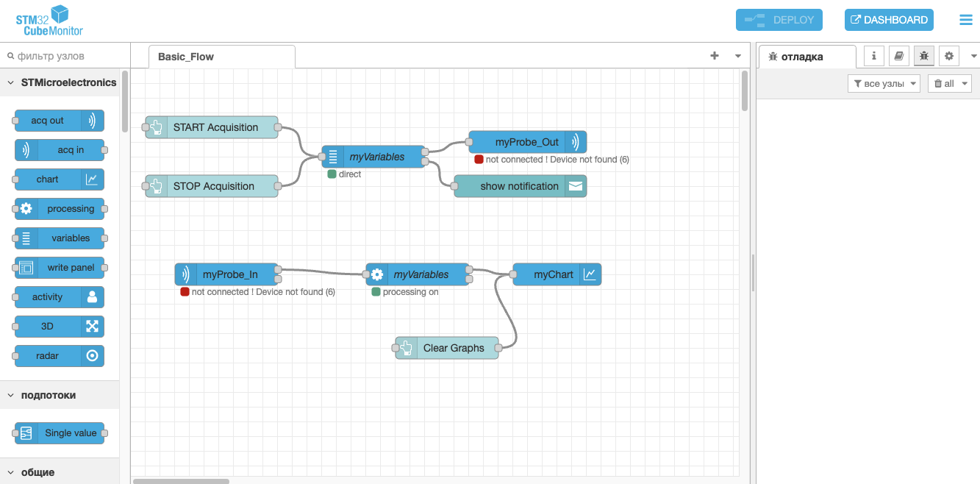Click the input port of myChart
980x484 pixels.
click(513, 274)
